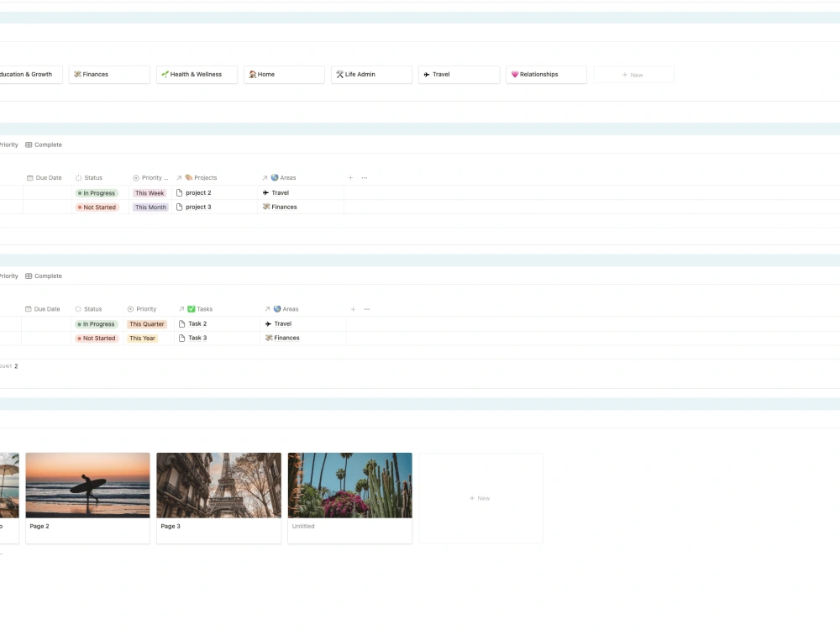Open the In Progress status selector

coord(97,192)
